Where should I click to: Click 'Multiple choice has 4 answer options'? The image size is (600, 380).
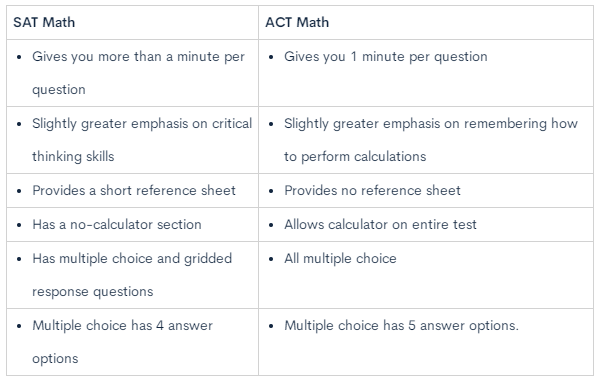[x=122, y=342]
